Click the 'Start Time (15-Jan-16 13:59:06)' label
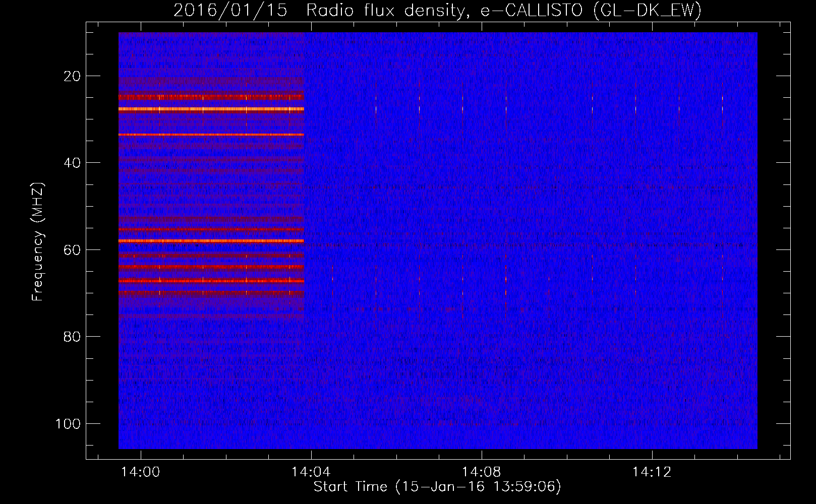The height and width of the screenshot is (504, 816). coord(437,486)
